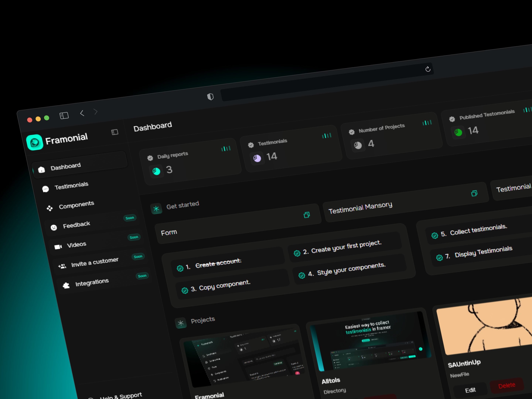
Task: Toggle step 5 Collect testimonials check
Action: click(435, 236)
